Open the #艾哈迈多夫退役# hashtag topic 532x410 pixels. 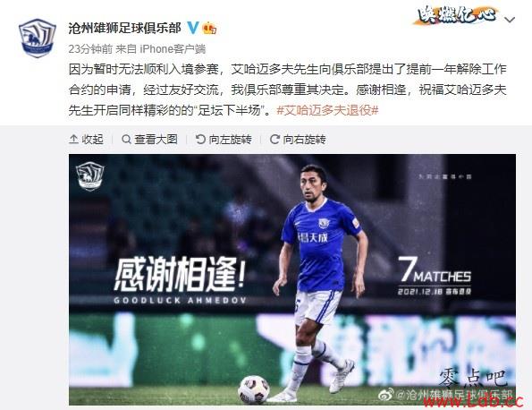[327, 110]
